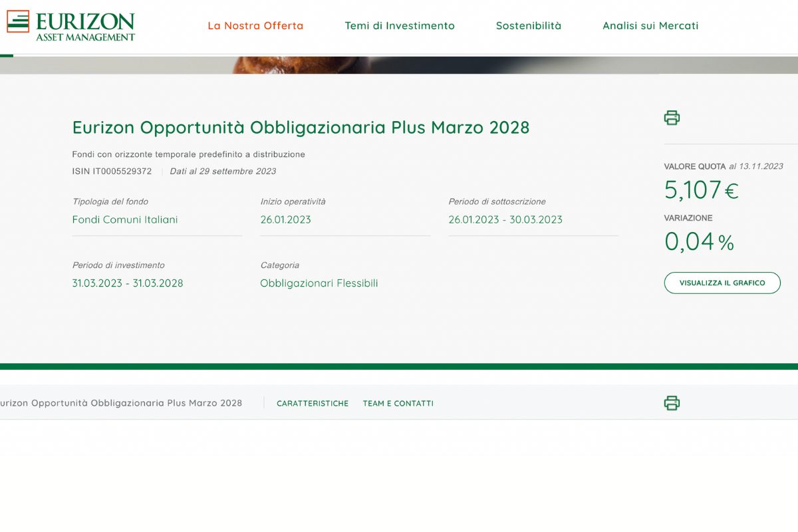Click the subscription period 26.01.2023 - 30.03.2023
Viewport: 798px width, 532px height.
pos(505,219)
